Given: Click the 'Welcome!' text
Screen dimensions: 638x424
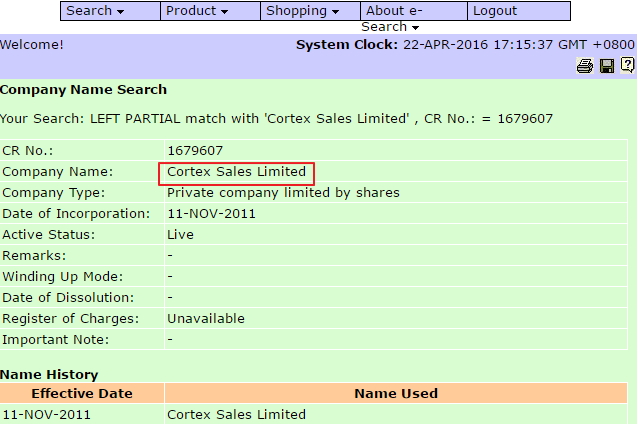Looking at the screenshot, I should pyautogui.click(x=32, y=44).
